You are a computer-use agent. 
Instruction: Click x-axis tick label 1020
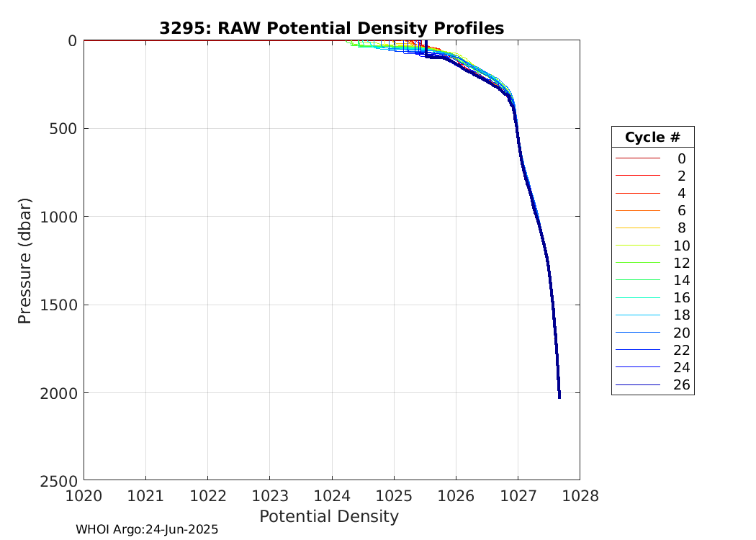coord(84,495)
